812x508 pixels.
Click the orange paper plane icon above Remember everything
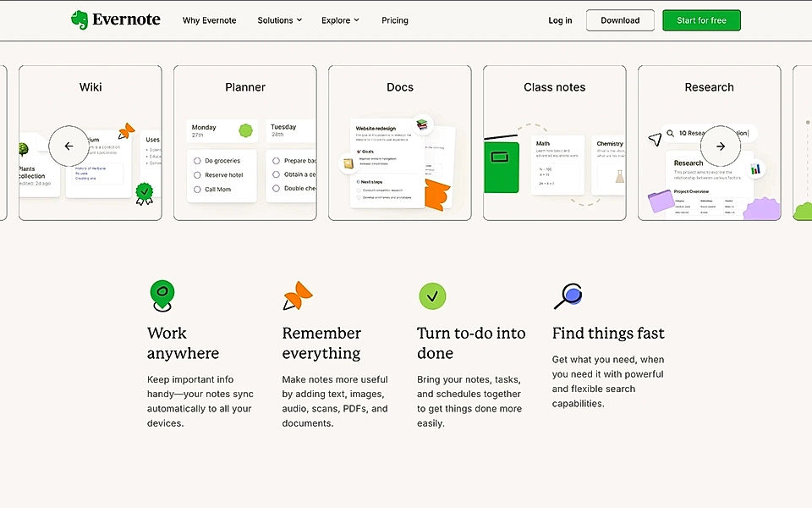298,295
